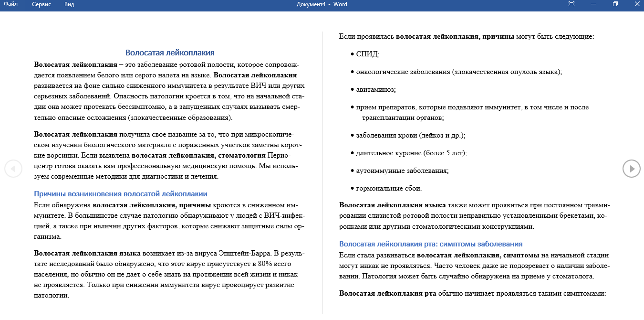Click the main heading 'Волосатая лейкоплакия'
Image resolution: width=644 pixels, height=320 pixels.
pos(170,53)
